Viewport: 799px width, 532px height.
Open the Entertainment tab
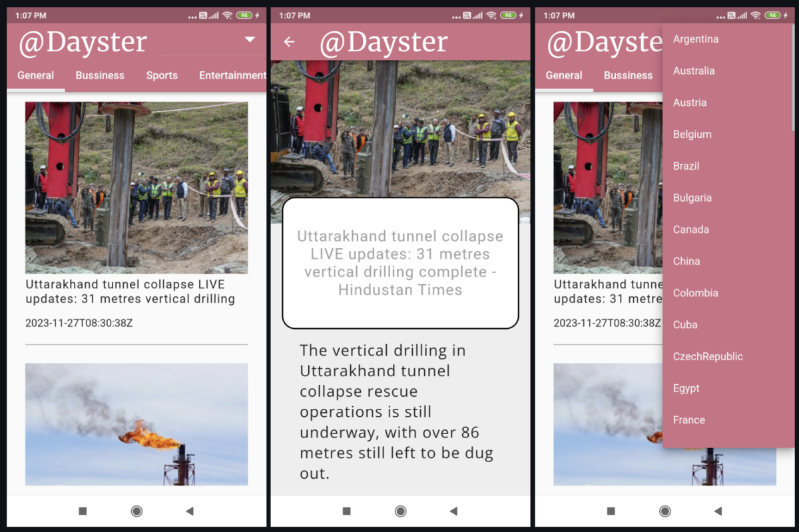232,75
